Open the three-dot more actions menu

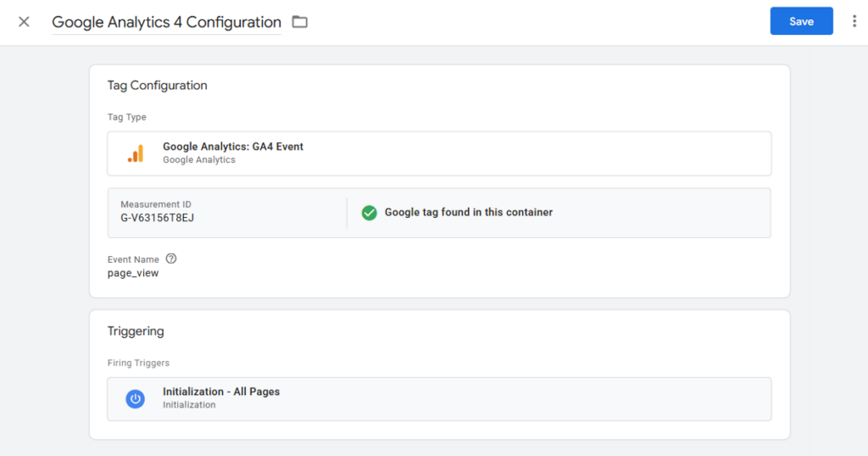pos(854,22)
